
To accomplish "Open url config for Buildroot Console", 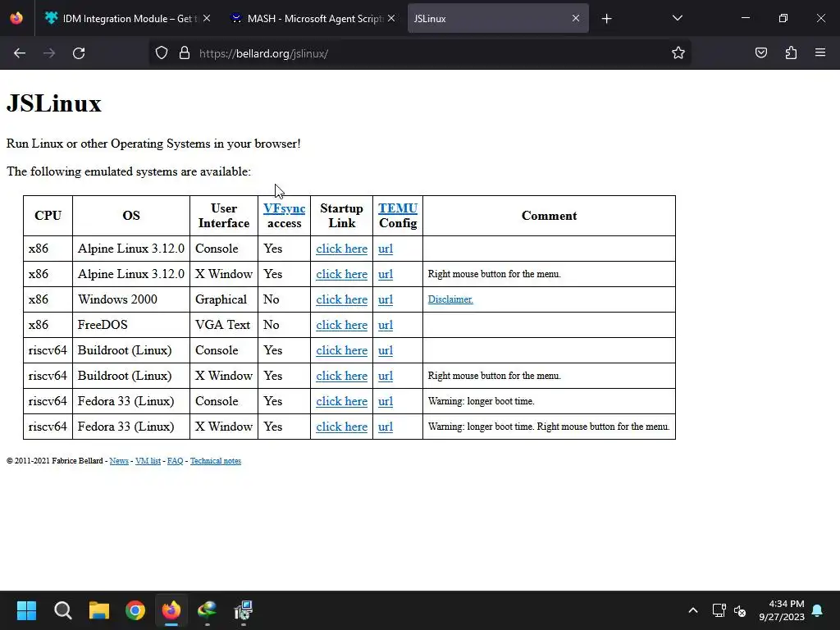I will (x=386, y=350).
